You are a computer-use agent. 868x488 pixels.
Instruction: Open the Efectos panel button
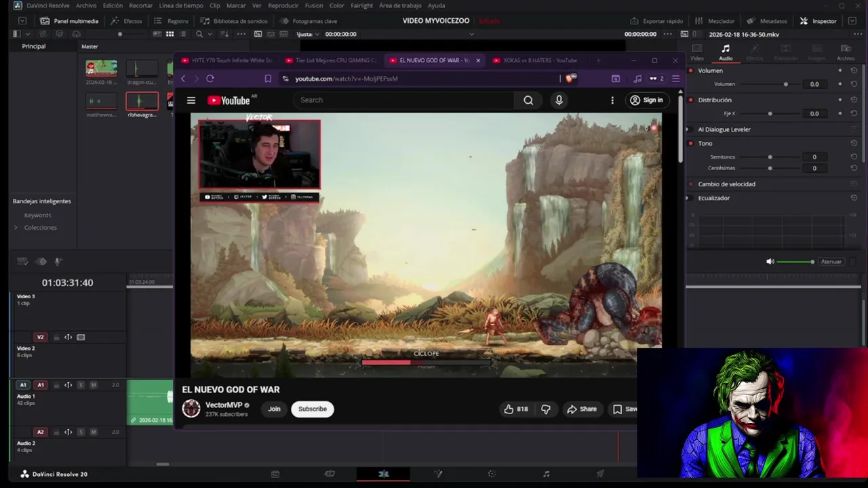click(x=126, y=21)
